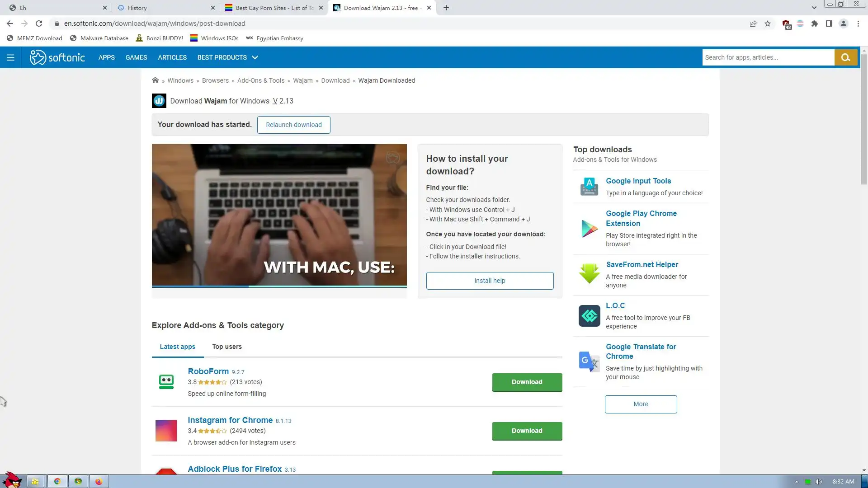Click the Google Translate for Chrome icon
868x488 pixels.
click(x=589, y=361)
